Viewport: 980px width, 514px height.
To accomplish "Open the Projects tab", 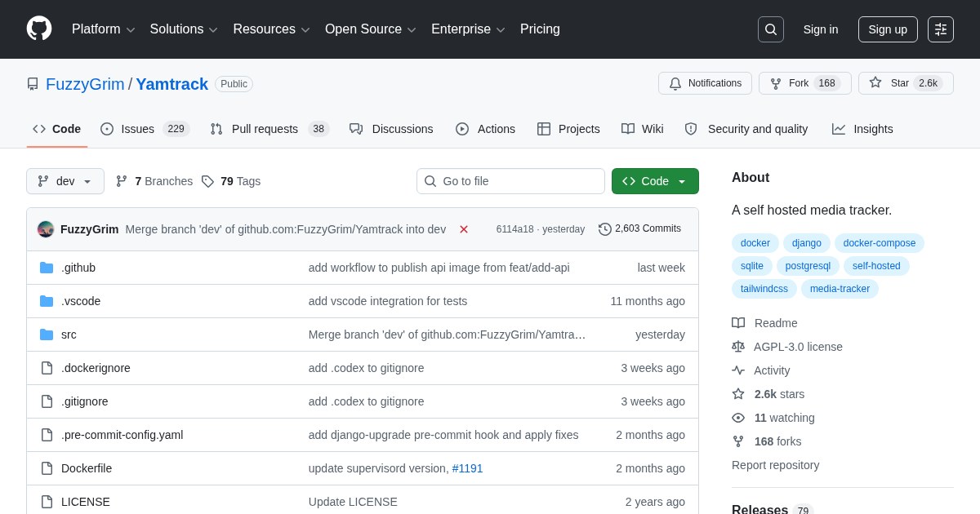I will point(568,129).
